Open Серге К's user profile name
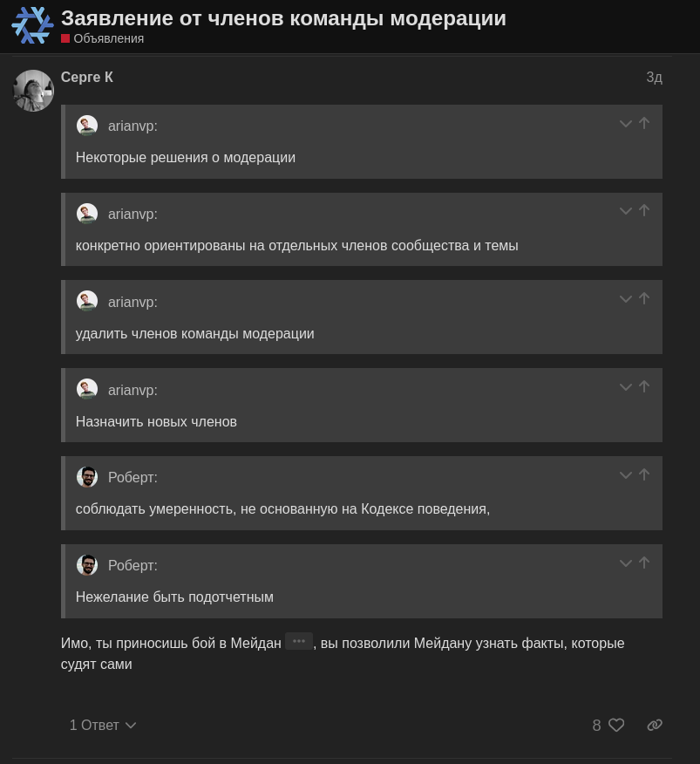The image size is (700, 764). coord(87,78)
